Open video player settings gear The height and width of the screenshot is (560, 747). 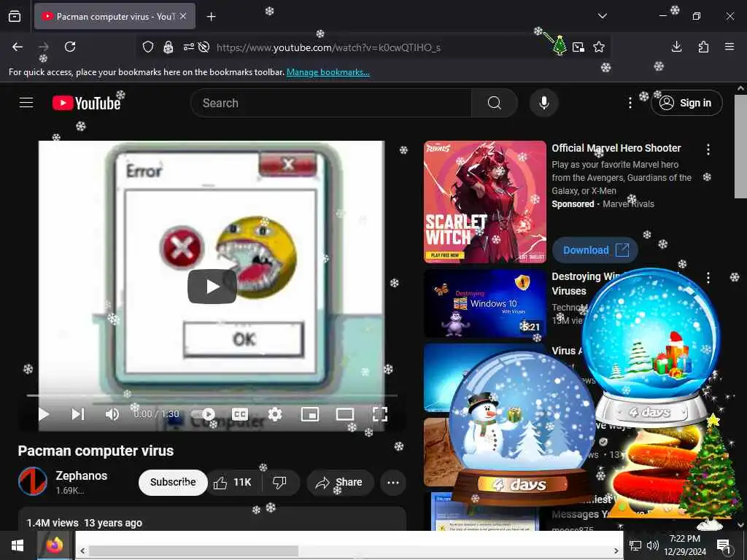[275, 414]
